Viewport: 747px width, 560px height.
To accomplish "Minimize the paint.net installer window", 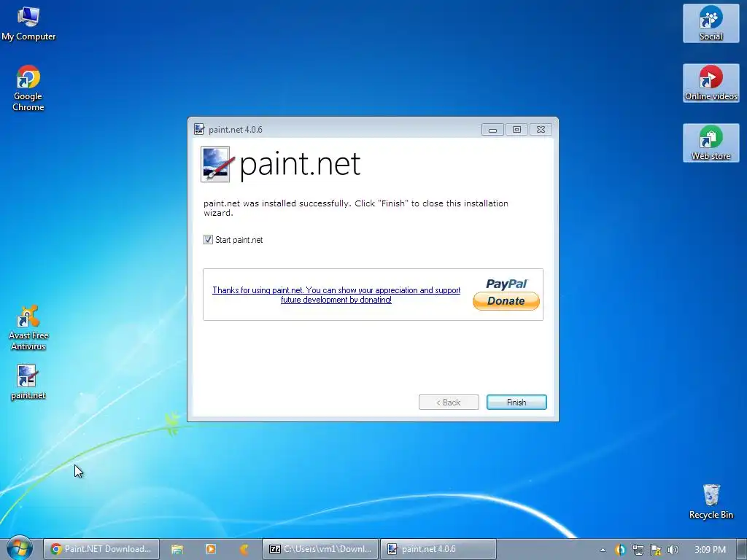I will coord(492,130).
